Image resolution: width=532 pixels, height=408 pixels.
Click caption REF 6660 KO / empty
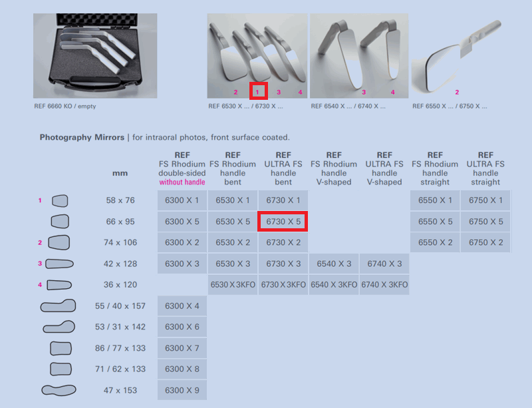(65, 106)
